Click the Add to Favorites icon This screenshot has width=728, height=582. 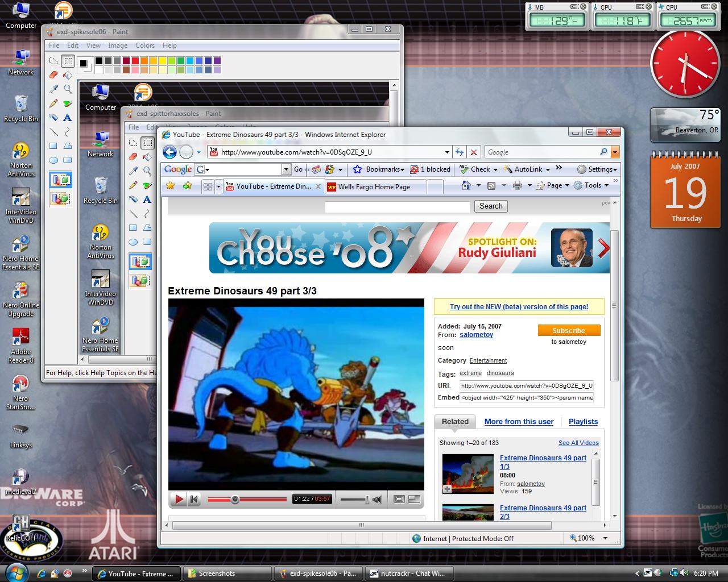pyautogui.click(x=187, y=185)
